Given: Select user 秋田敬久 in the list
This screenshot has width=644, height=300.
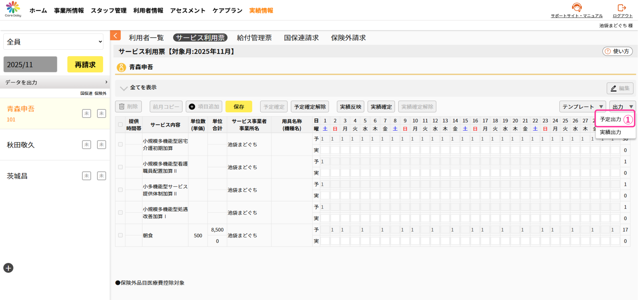Looking at the screenshot, I should click(21, 145).
